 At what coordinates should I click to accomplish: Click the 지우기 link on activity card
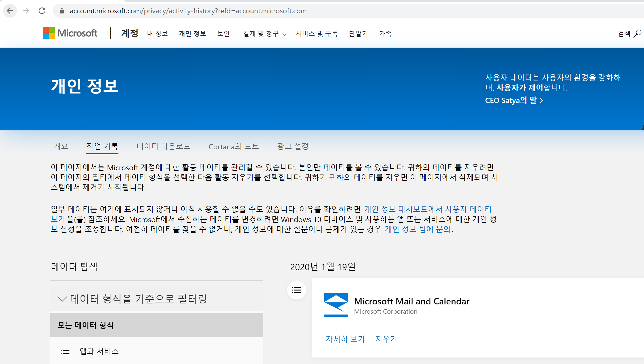(386, 339)
